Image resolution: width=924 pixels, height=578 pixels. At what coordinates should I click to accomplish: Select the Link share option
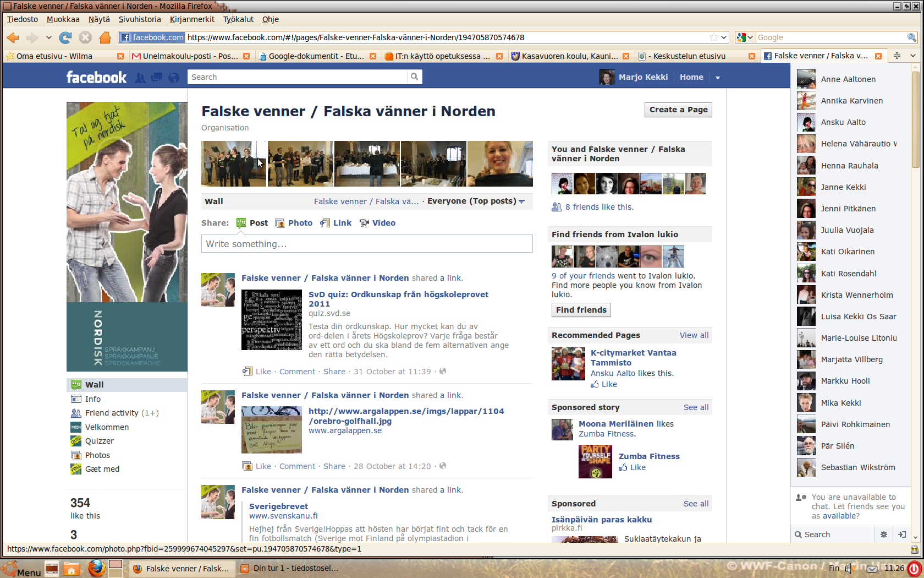(336, 223)
